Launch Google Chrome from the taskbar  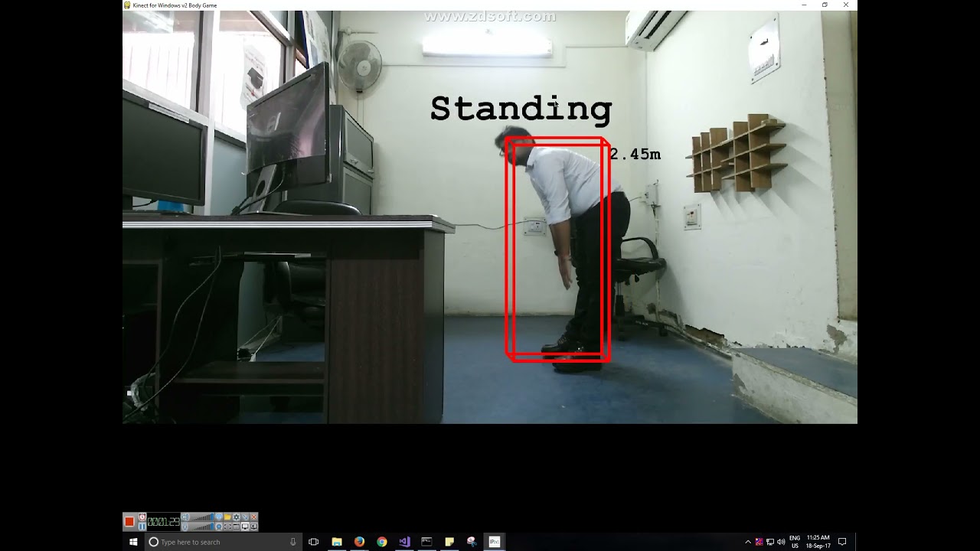click(382, 542)
